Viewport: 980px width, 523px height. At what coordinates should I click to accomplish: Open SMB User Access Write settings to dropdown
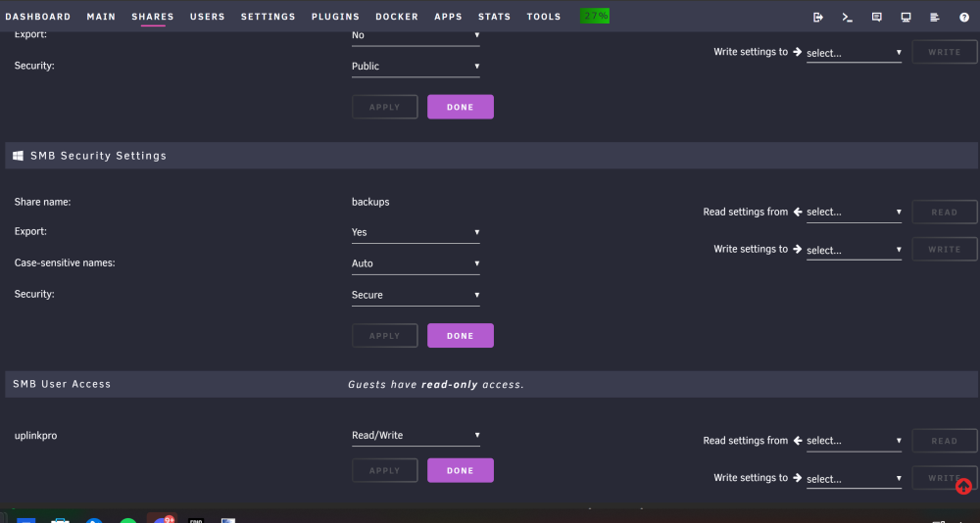(854, 479)
